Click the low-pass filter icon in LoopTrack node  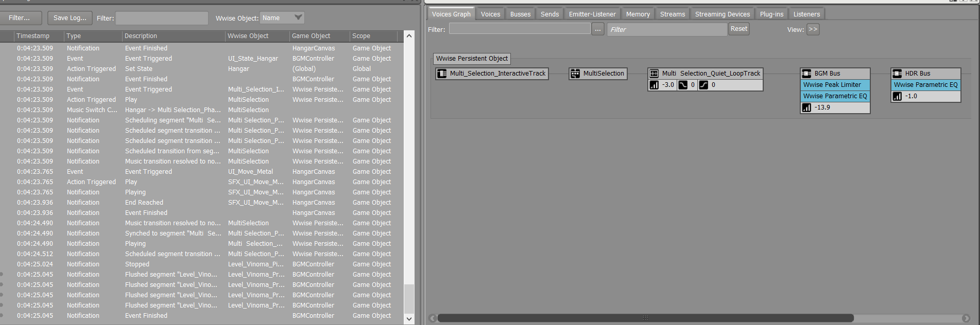(683, 85)
